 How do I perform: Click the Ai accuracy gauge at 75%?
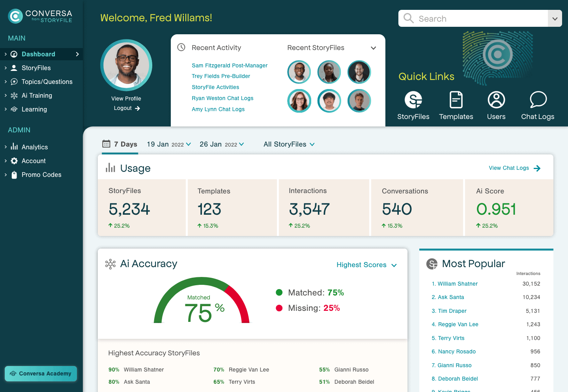202,300
